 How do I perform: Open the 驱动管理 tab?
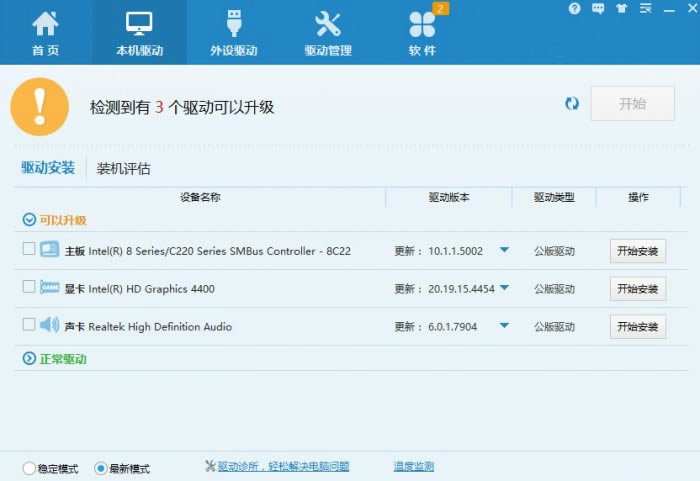click(x=328, y=33)
